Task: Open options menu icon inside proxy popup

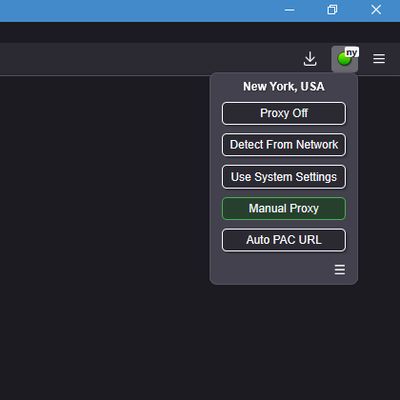Action: (x=340, y=270)
